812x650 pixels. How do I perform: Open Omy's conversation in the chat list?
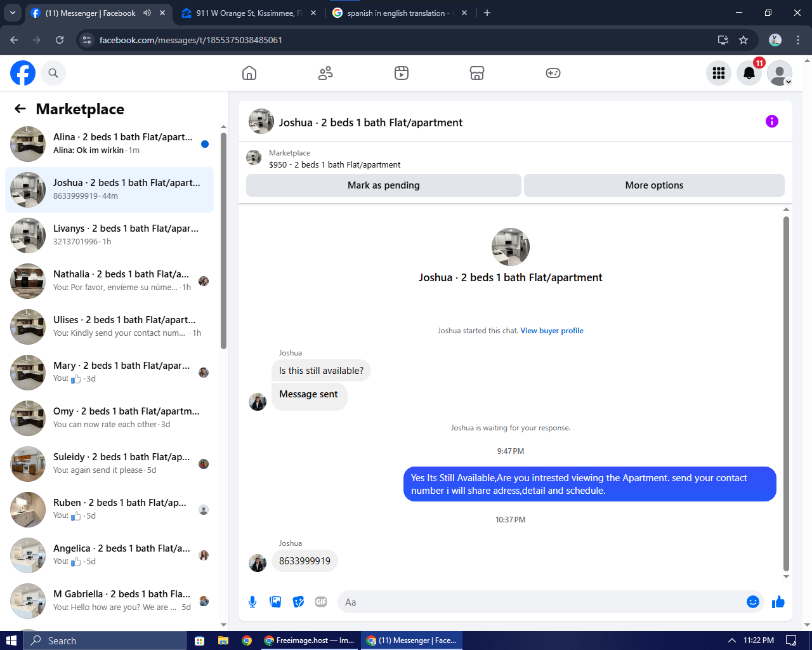click(x=109, y=418)
